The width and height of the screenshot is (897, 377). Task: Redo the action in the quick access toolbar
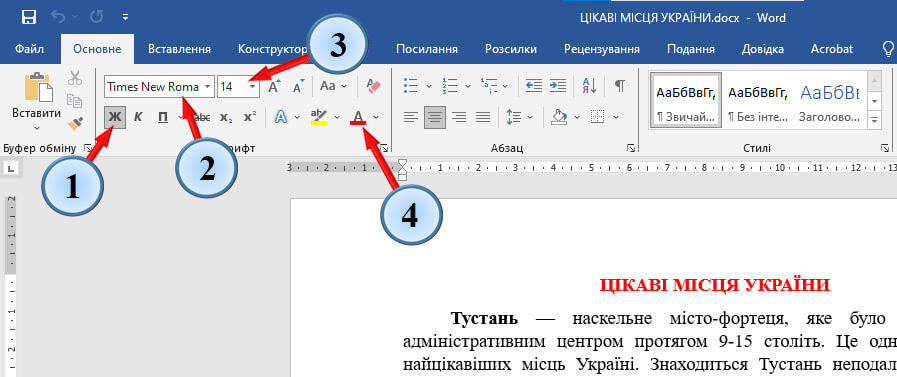(96, 17)
